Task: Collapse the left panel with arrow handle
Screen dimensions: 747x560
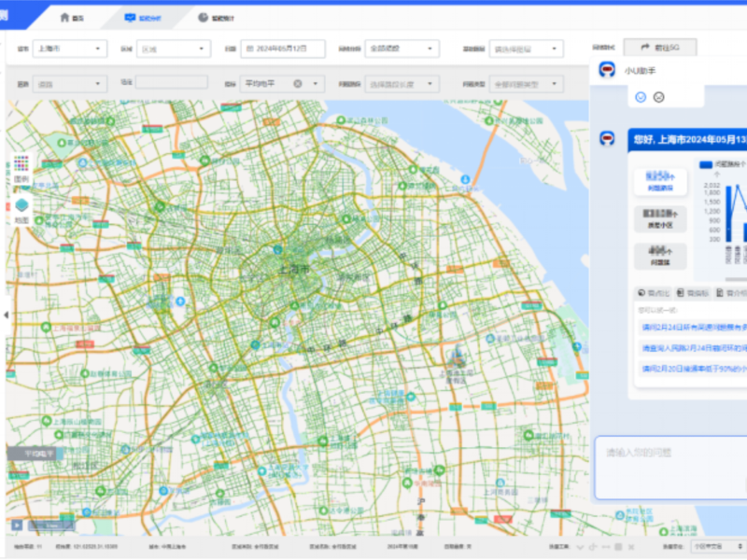Action: (6, 315)
